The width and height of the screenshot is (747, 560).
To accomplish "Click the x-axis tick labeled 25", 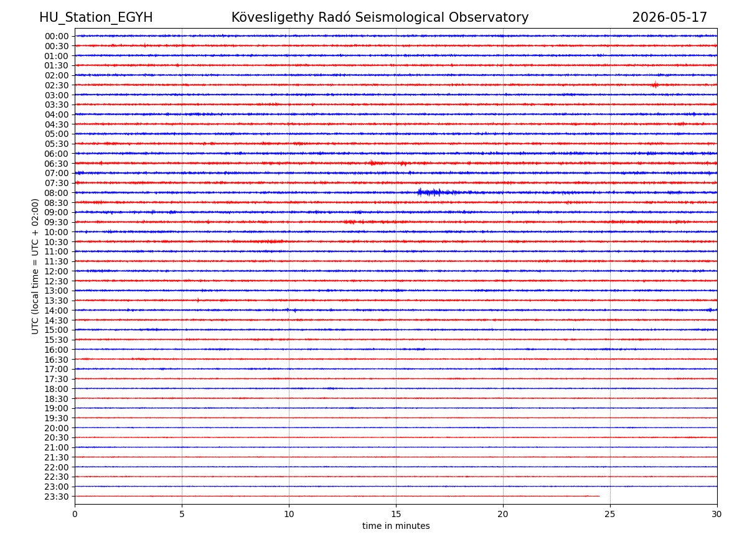I will 610,515.
